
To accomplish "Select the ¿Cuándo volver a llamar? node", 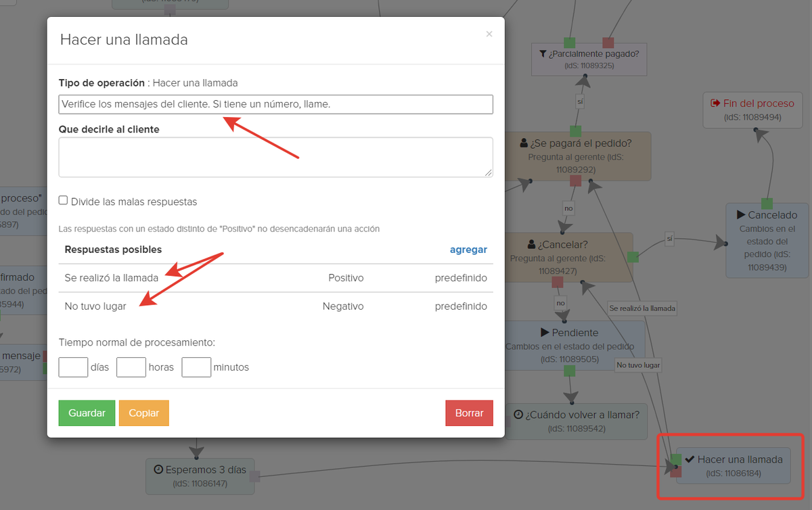I will [x=576, y=421].
